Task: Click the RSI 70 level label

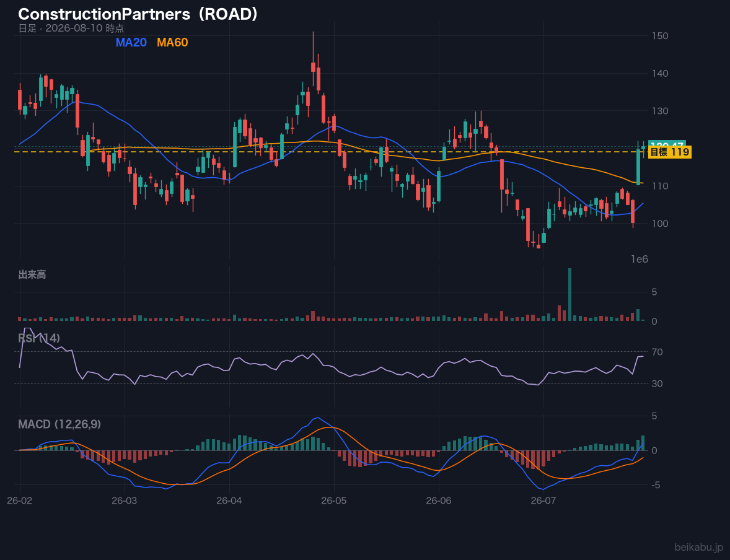Action: [x=657, y=352]
